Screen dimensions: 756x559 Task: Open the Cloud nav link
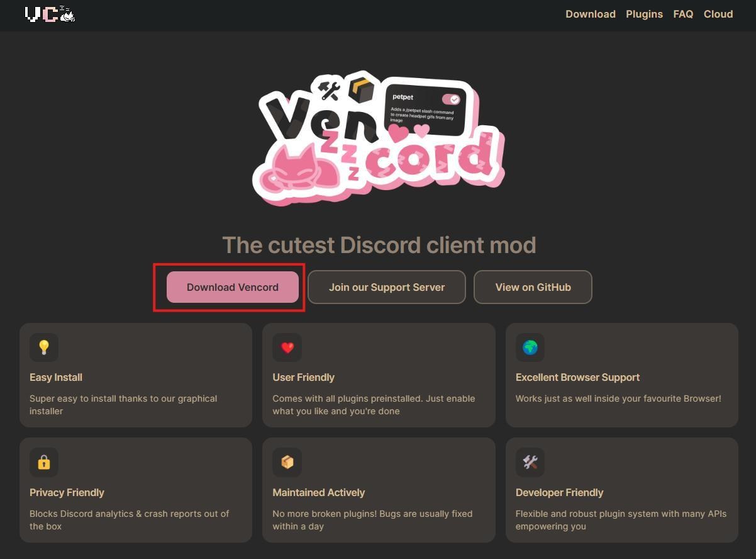coord(718,14)
